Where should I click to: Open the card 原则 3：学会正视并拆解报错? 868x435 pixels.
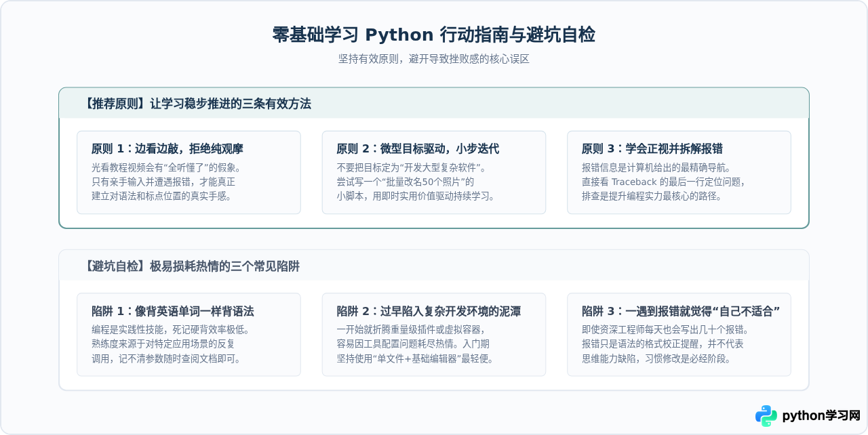pos(679,172)
